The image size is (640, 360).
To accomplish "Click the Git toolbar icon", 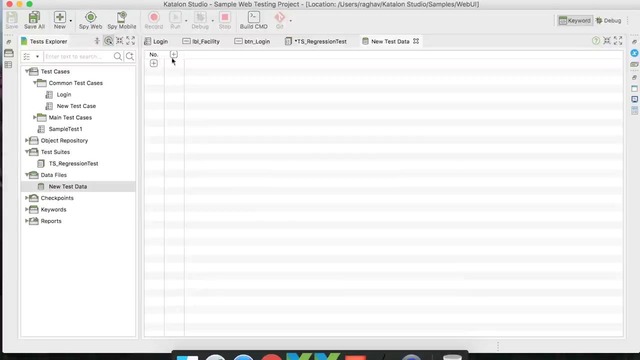I will tap(280, 20).
